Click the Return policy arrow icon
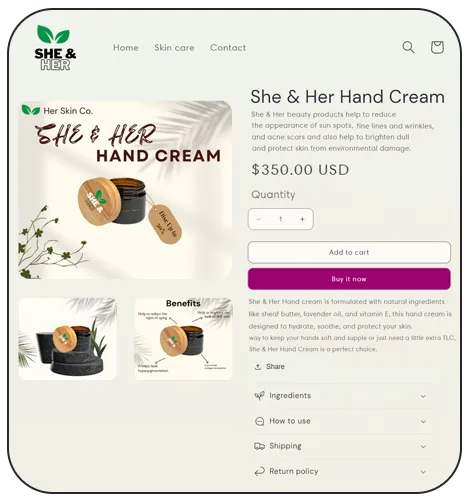 tap(259, 471)
